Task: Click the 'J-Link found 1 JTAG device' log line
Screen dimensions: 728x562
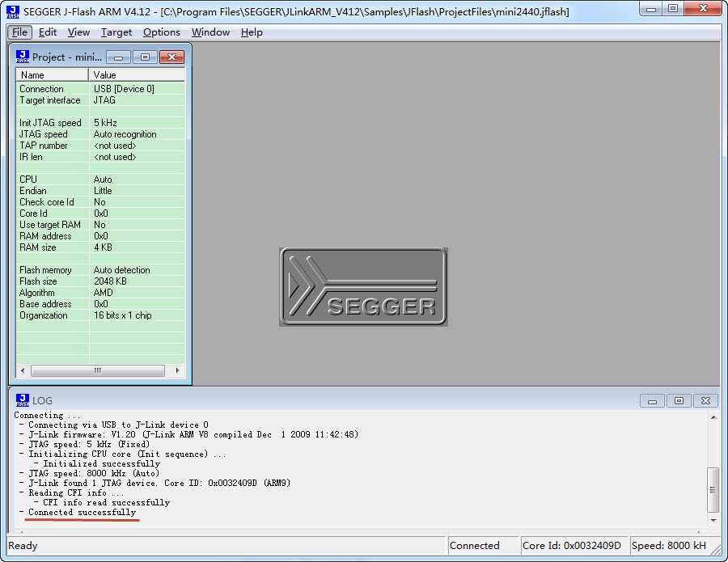Action: [x=159, y=483]
